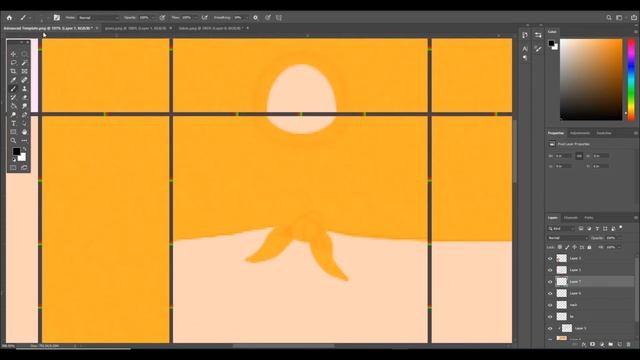
Task: Open the Search icon at top right
Action: click(609, 18)
